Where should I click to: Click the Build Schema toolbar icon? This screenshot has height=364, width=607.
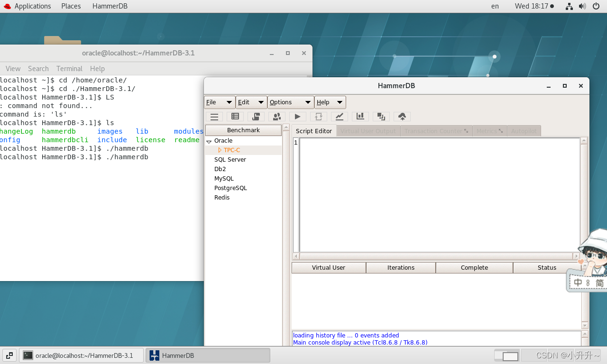(235, 116)
